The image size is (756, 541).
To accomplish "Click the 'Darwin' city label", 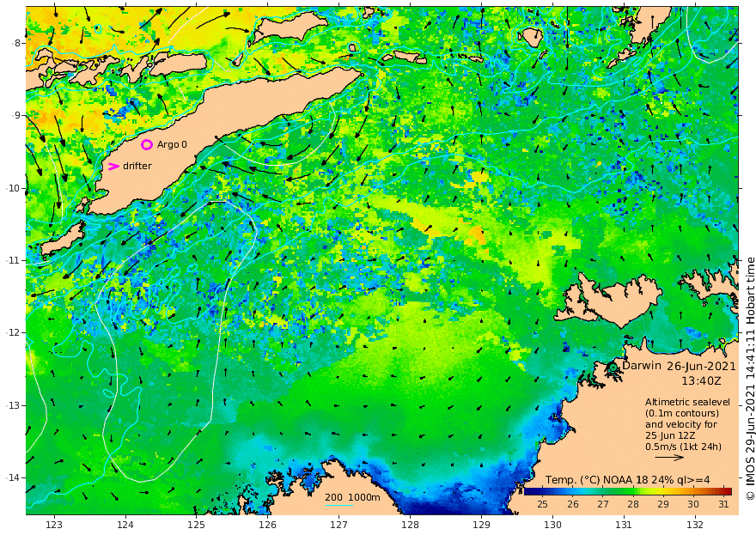I will [641, 365].
